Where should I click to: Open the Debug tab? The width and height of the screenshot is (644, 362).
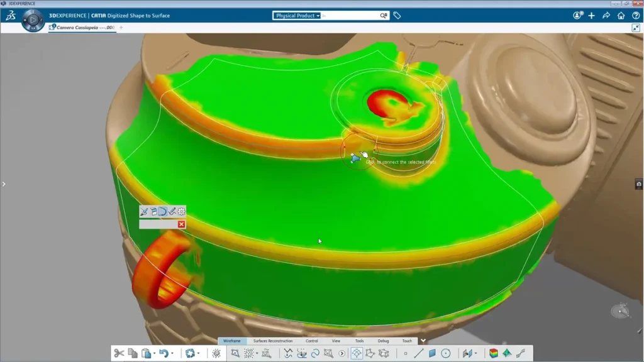tap(383, 341)
